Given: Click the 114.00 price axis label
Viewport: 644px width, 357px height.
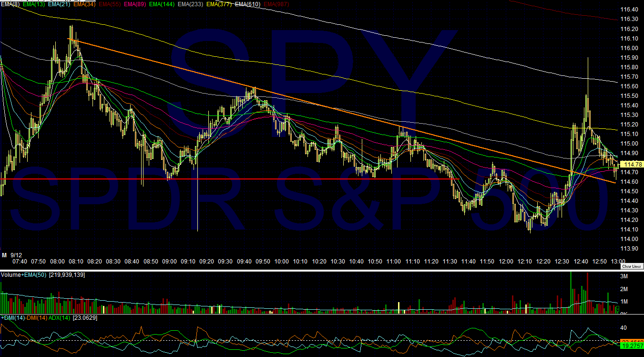Looking at the screenshot, I should [630, 239].
